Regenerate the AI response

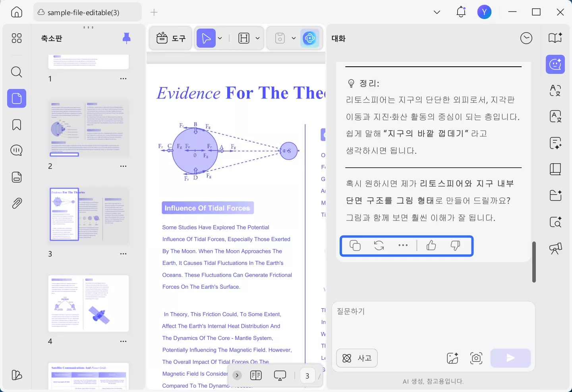[379, 246]
